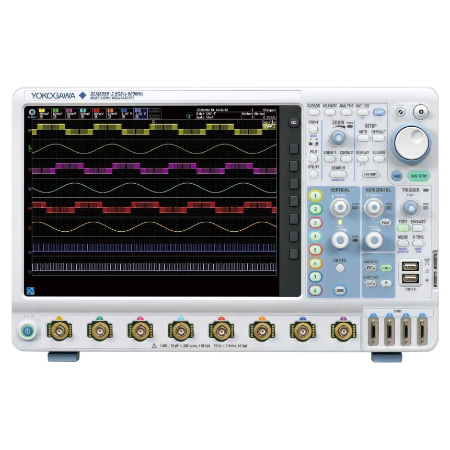Tap the blue LOGIC key
This screenshot has width=450, height=450.
click(340, 290)
